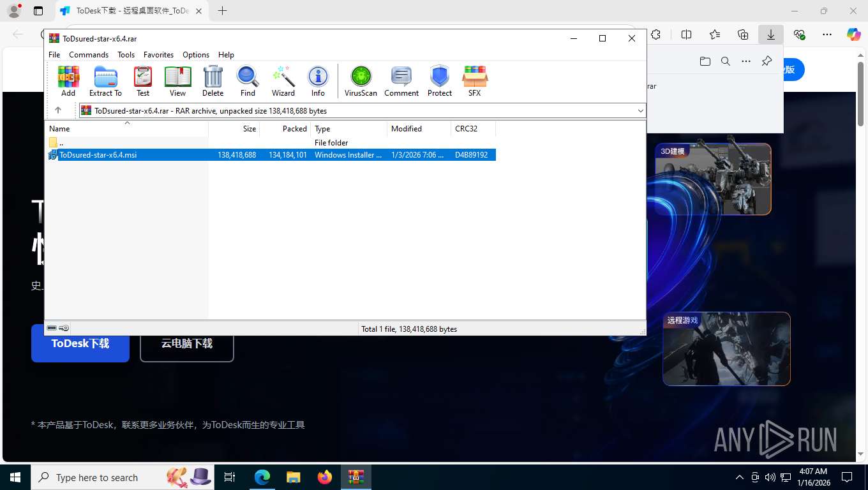Screen dimensions: 868x490
Task: Show hidden system tray icons
Action: (x=740, y=477)
